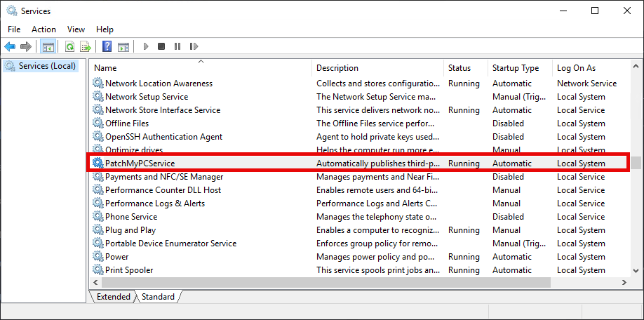
Task: Sort services by the Status column
Action: click(459, 68)
